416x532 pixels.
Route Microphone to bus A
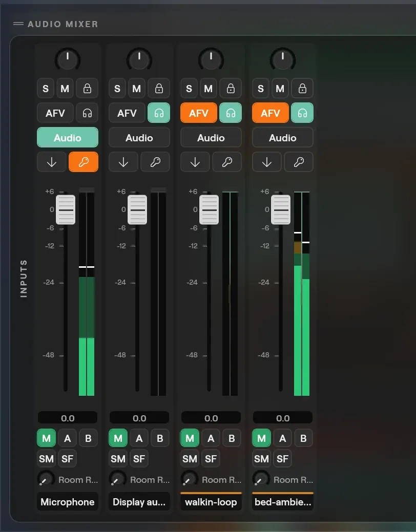point(67,438)
